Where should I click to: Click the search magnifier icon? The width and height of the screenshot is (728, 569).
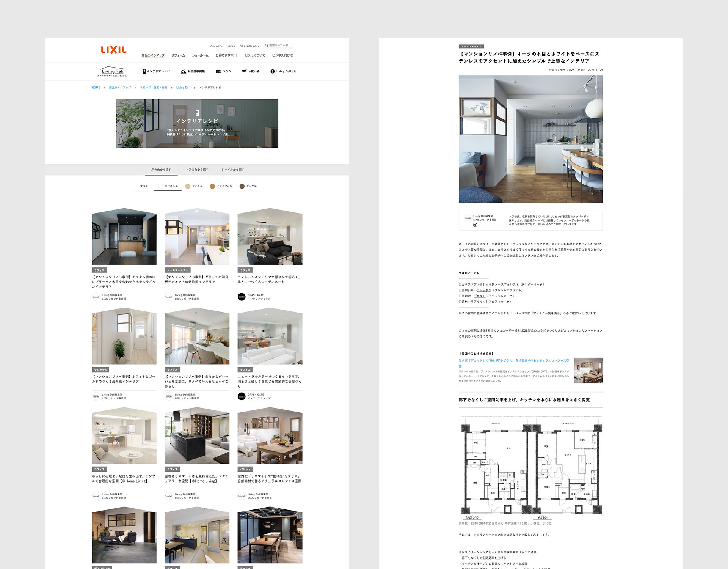267,45
